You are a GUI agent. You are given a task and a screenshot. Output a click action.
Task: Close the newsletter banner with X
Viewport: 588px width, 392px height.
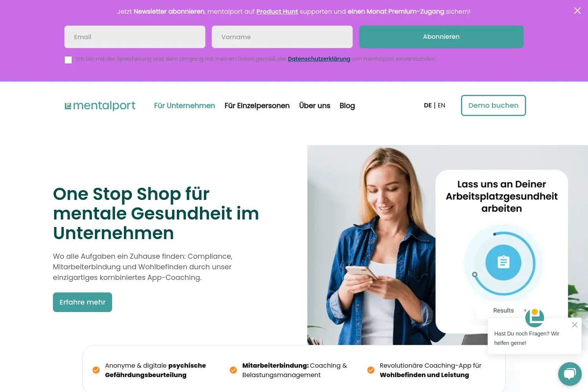pyautogui.click(x=577, y=11)
